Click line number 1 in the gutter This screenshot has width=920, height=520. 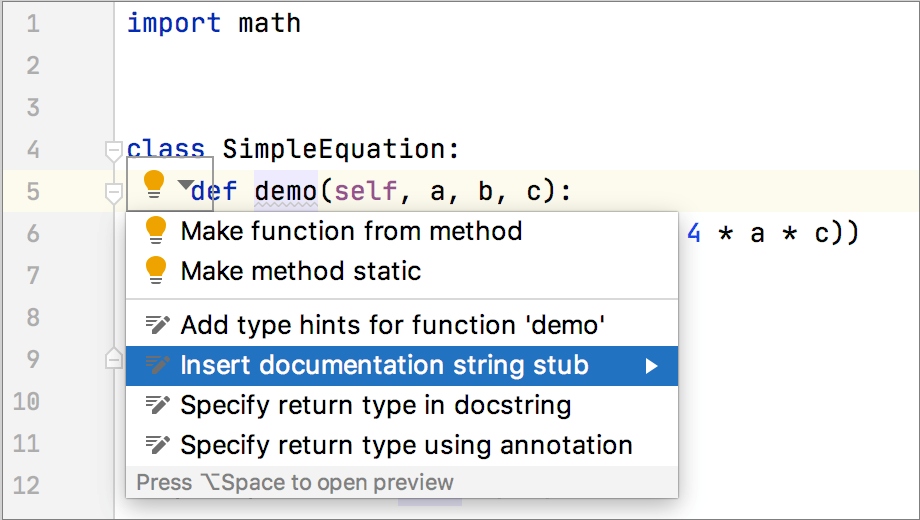point(34,23)
